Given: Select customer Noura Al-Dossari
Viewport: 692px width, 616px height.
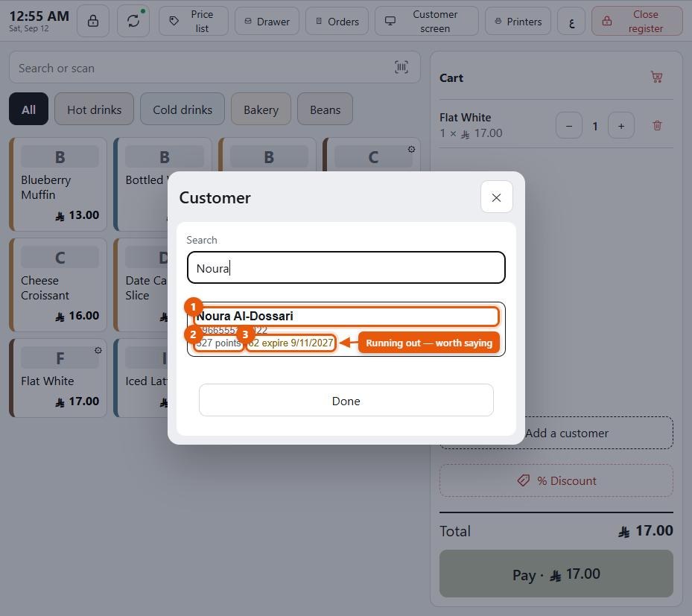Looking at the screenshot, I should (x=346, y=329).
